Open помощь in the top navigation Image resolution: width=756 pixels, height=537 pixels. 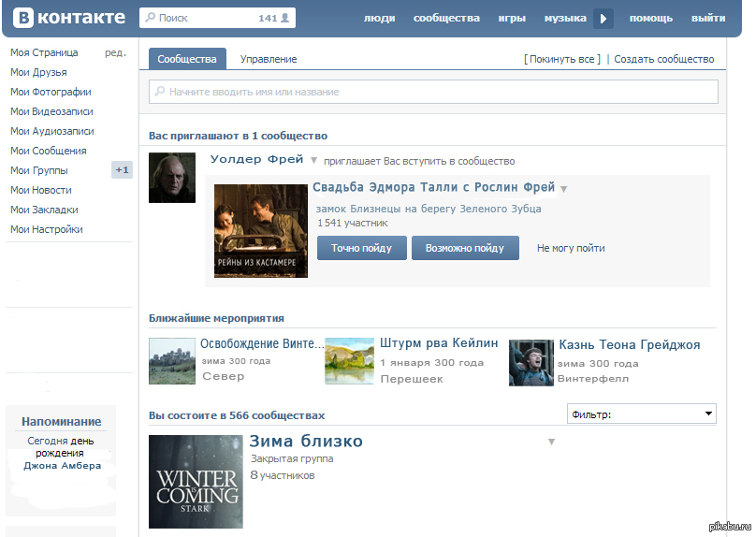point(651,19)
